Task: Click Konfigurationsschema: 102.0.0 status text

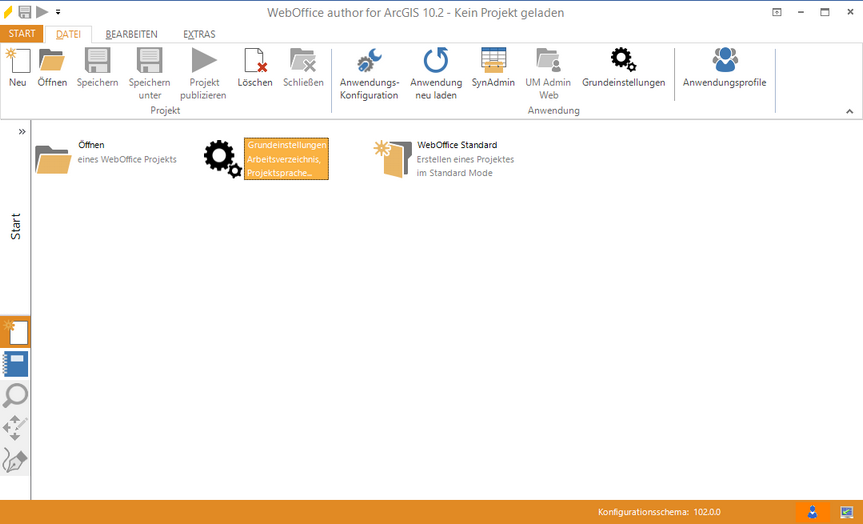Action: [659, 512]
